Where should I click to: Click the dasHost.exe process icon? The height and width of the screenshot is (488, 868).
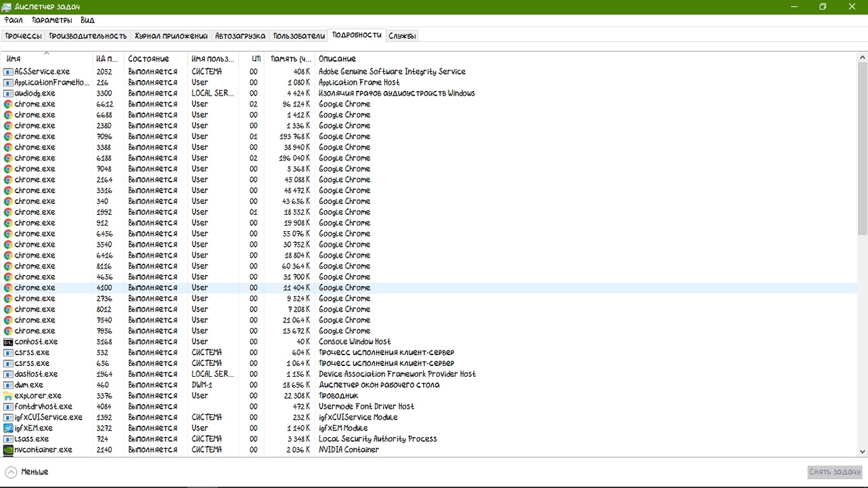coord(8,374)
